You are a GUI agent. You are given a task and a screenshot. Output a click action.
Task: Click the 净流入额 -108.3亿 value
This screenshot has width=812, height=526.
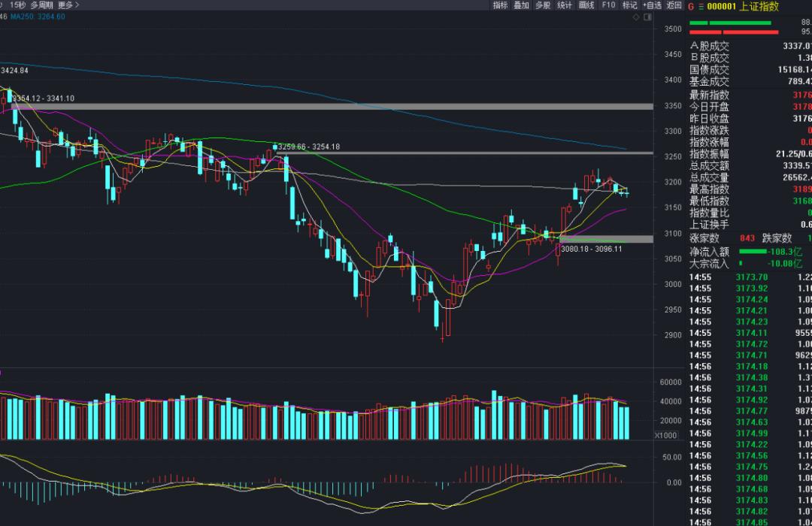pos(785,252)
